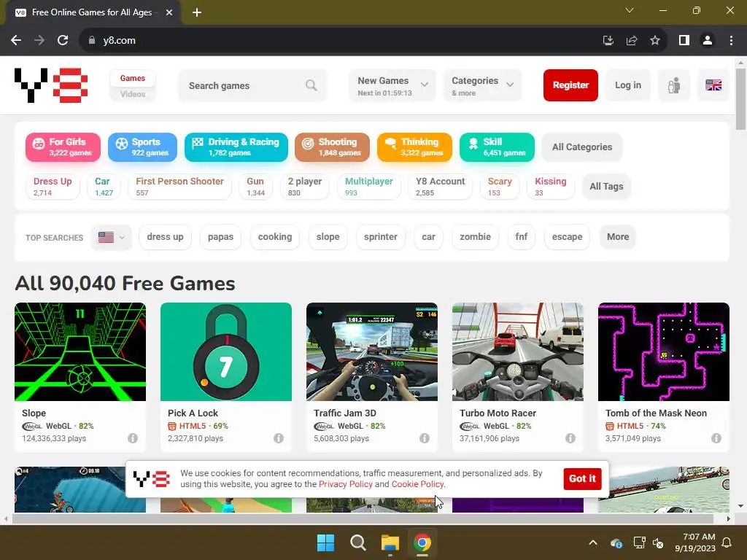Viewport: 747px width, 560px height.
Task: Click the install app icon in address bar
Action: click(608, 41)
